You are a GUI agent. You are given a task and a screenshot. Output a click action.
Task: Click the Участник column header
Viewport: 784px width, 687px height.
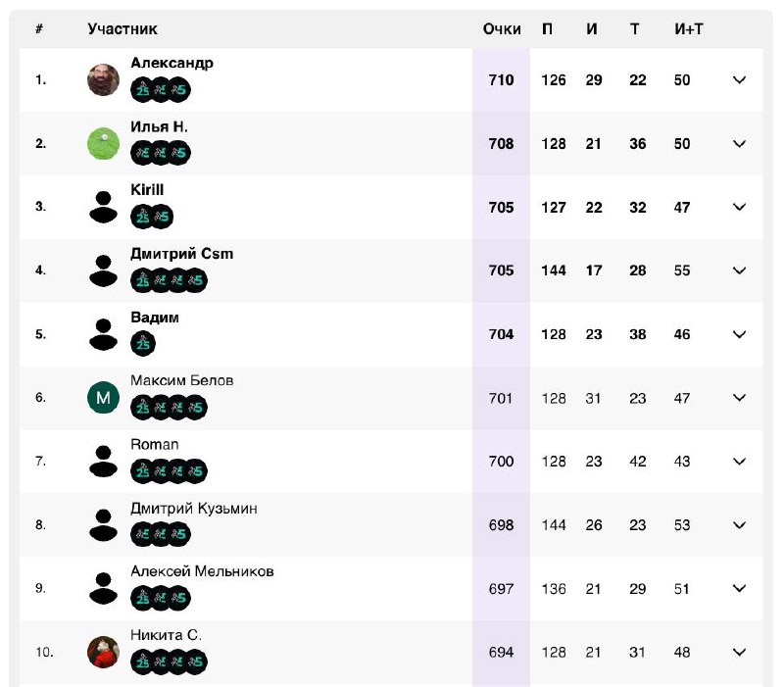(x=122, y=29)
